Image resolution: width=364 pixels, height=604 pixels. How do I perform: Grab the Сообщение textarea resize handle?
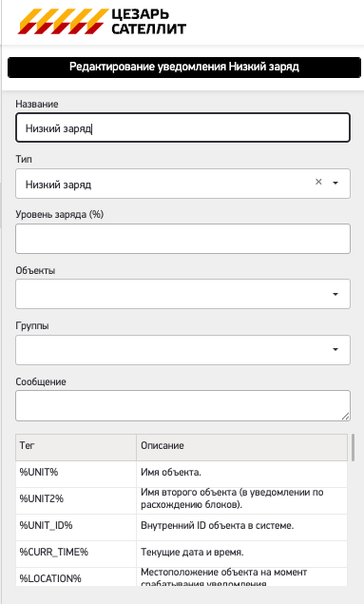[x=346, y=416]
